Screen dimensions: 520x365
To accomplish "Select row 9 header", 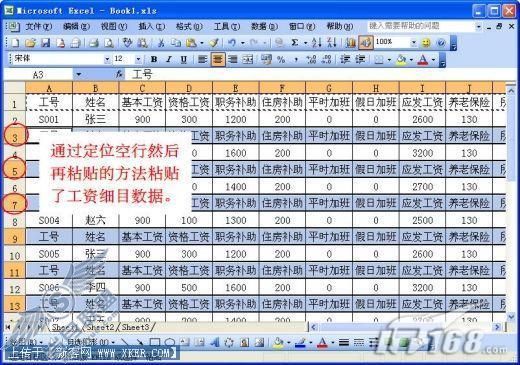I will coord(15,238).
